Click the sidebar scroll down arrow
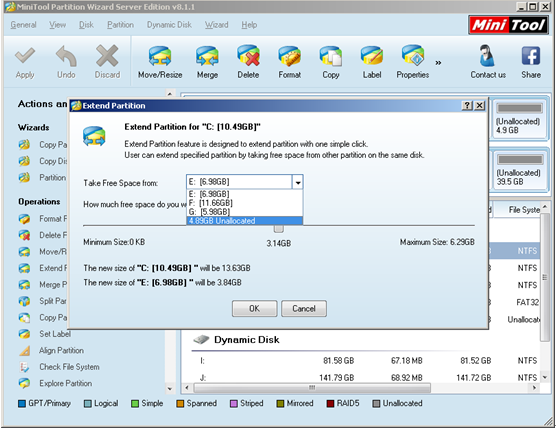 170,389
